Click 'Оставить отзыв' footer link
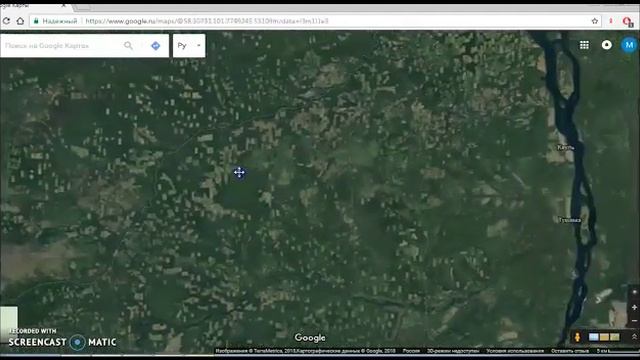Image resolution: width=640 pixels, height=360 pixels. (x=570, y=351)
